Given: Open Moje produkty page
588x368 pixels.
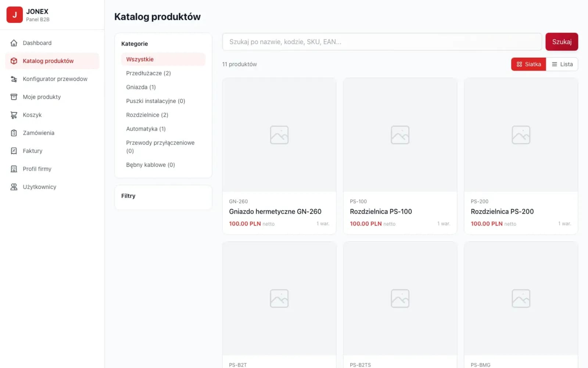Looking at the screenshot, I should tap(52, 97).
